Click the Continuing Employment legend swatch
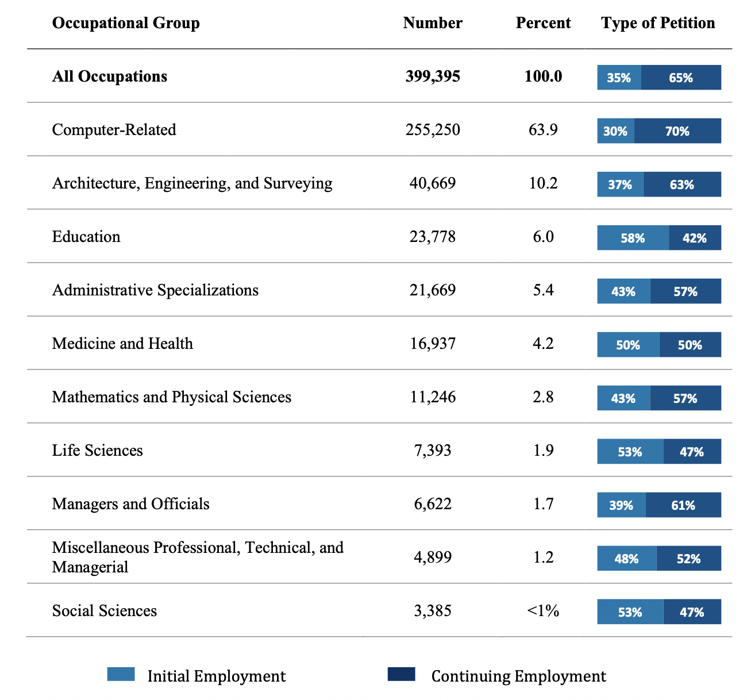Image resolution: width=747 pixels, height=700 pixels. coord(401,674)
